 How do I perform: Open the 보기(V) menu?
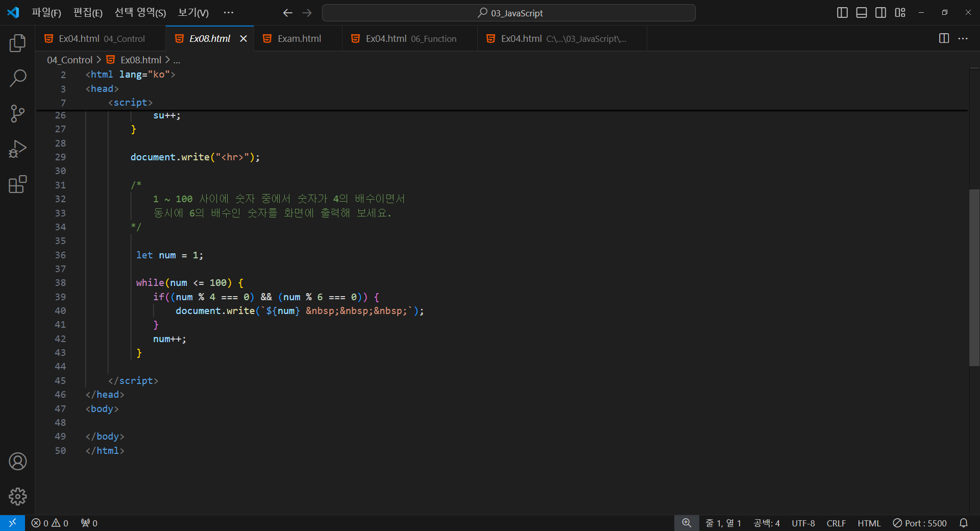[193, 13]
